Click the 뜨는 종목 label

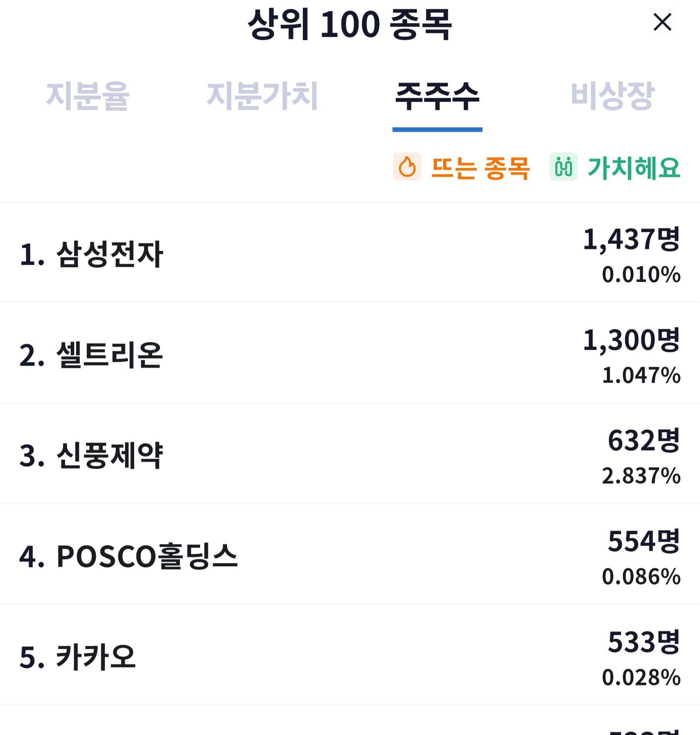(480, 168)
